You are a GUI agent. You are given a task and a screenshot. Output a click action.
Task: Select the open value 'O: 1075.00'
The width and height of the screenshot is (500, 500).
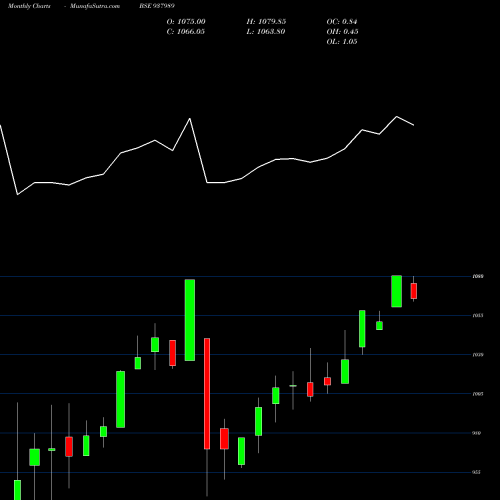(x=186, y=22)
